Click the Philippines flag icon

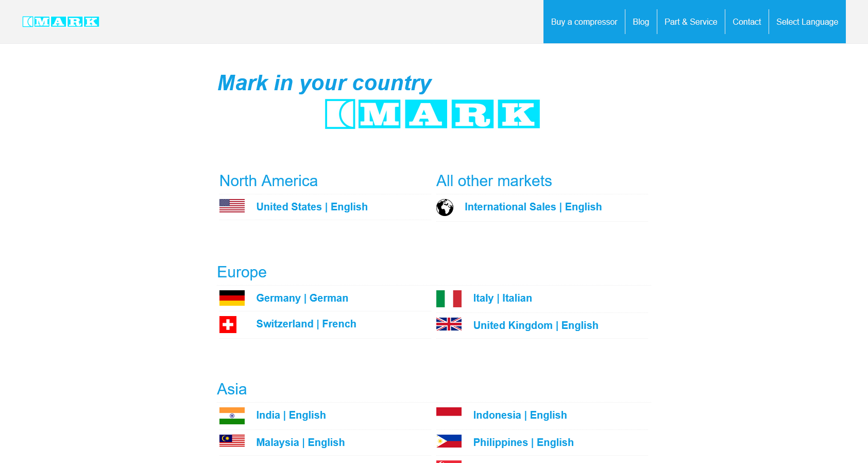(449, 441)
